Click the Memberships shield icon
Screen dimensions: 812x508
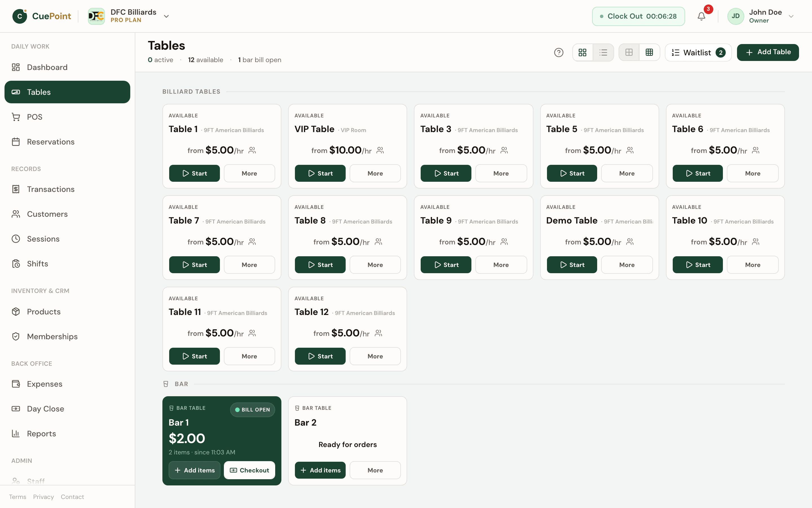[16, 337]
